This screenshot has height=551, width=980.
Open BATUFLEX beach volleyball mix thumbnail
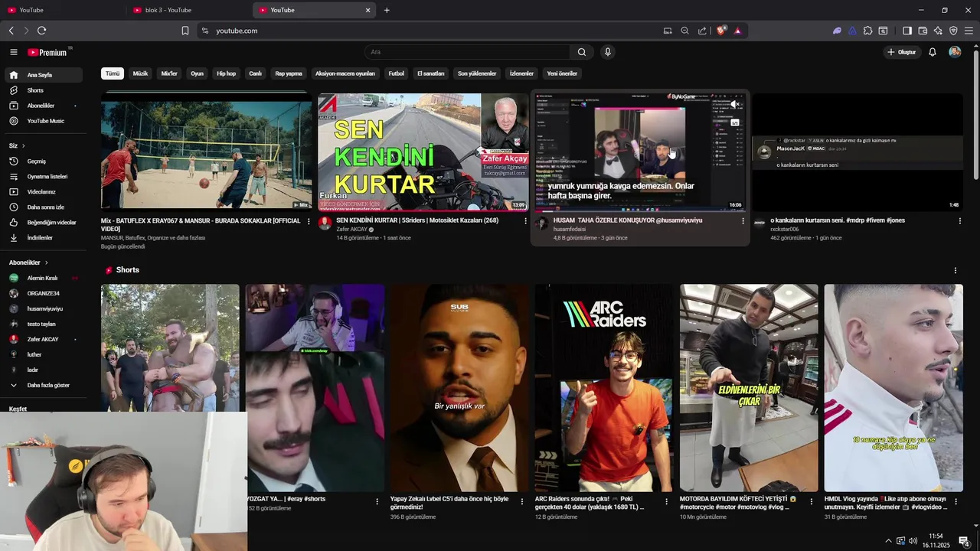click(x=207, y=152)
